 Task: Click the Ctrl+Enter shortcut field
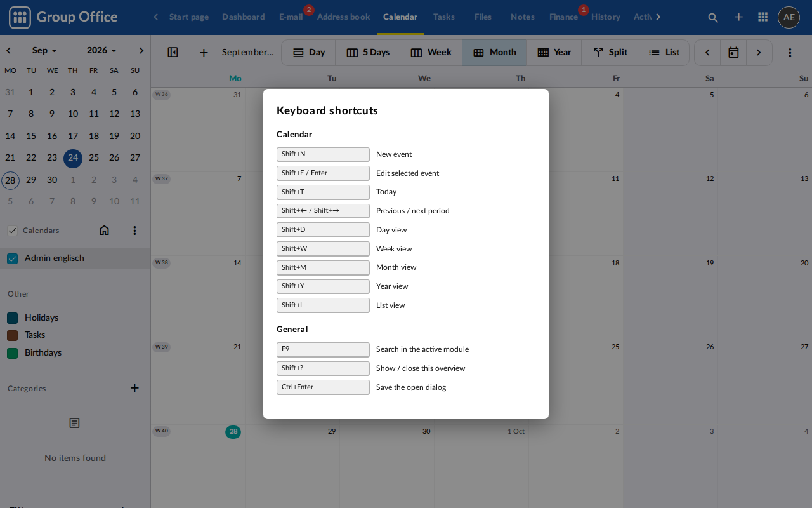point(323,387)
